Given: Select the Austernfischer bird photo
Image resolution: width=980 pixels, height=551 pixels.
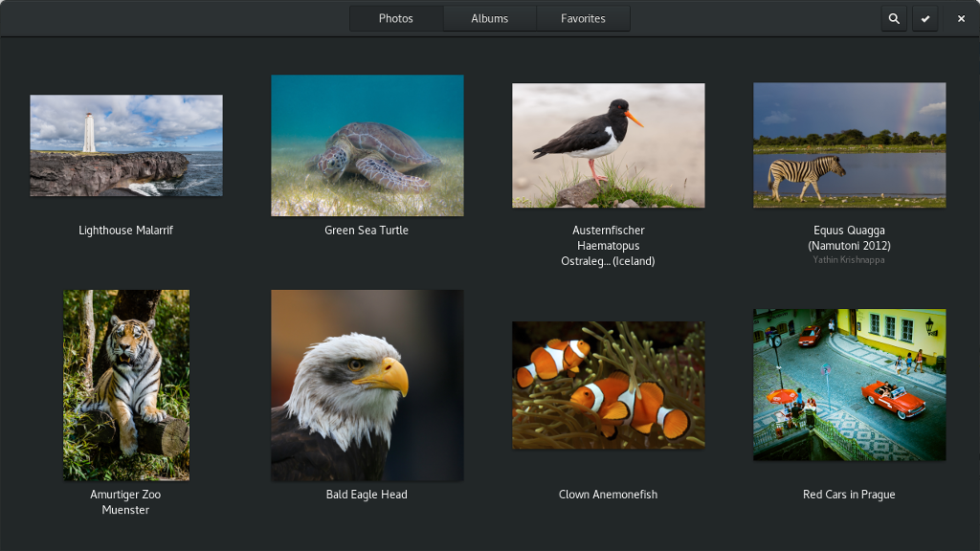Looking at the screenshot, I should pyautogui.click(x=609, y=145).
